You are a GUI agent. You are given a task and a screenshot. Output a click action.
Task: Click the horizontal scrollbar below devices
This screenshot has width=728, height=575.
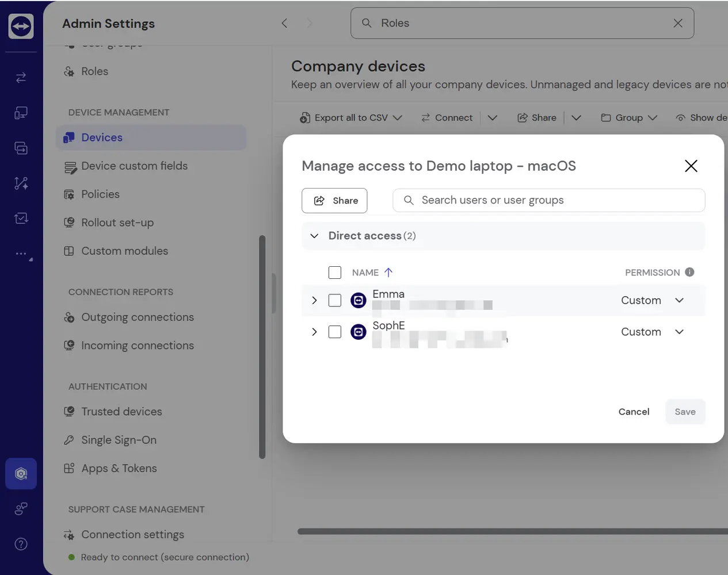pyautogui.click(x=512, y=531)
